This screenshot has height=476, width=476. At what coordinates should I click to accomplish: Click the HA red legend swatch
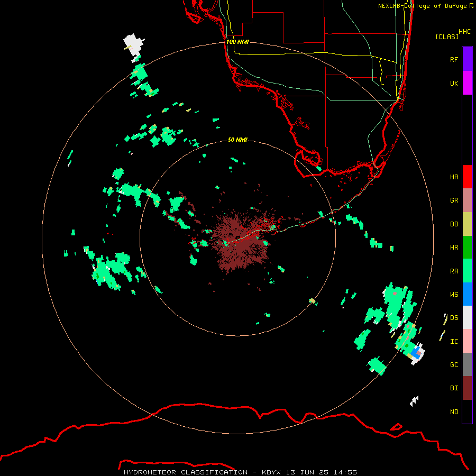(x=467, y=177)
